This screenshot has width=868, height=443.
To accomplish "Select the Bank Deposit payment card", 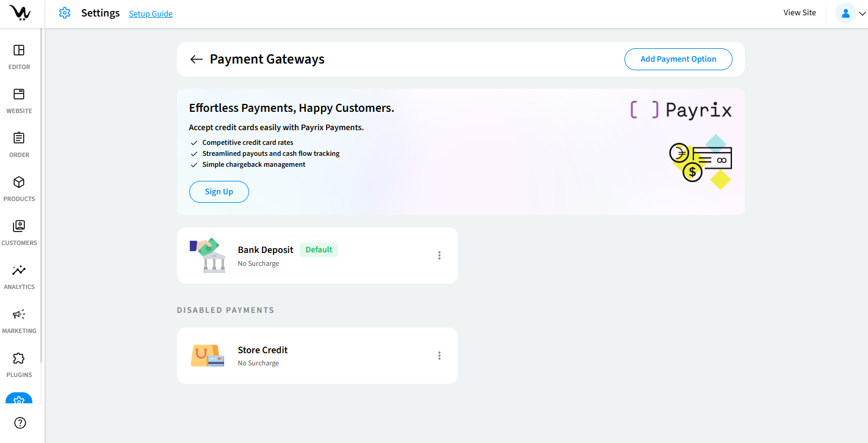I will click(317, 255).
